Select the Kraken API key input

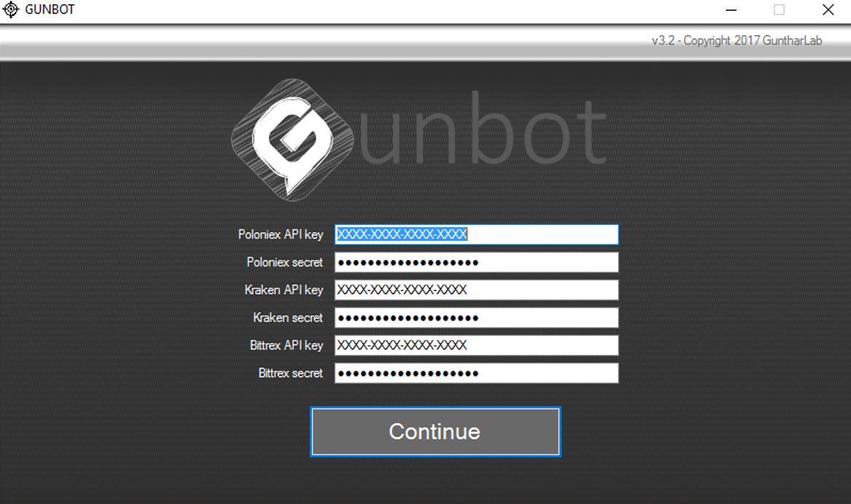pos(477,290)
